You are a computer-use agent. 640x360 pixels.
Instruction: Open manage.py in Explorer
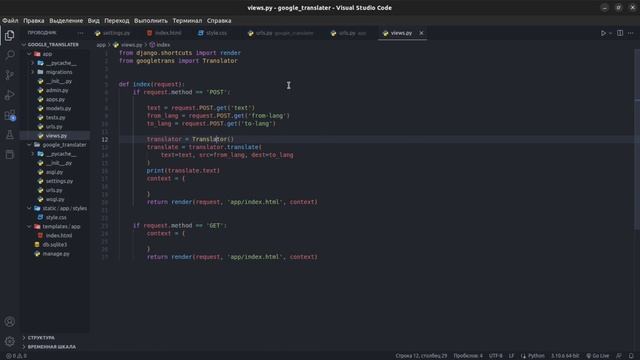click(56, 254)
